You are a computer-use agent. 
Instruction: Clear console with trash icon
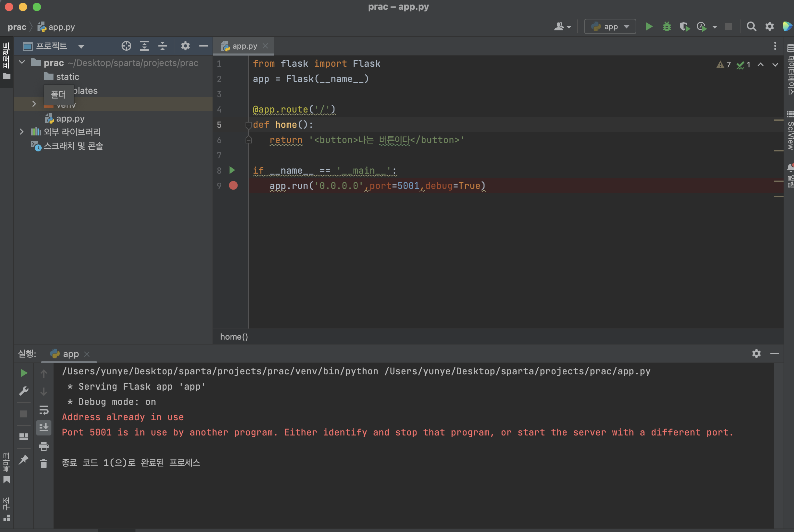[x=44, y=464]
